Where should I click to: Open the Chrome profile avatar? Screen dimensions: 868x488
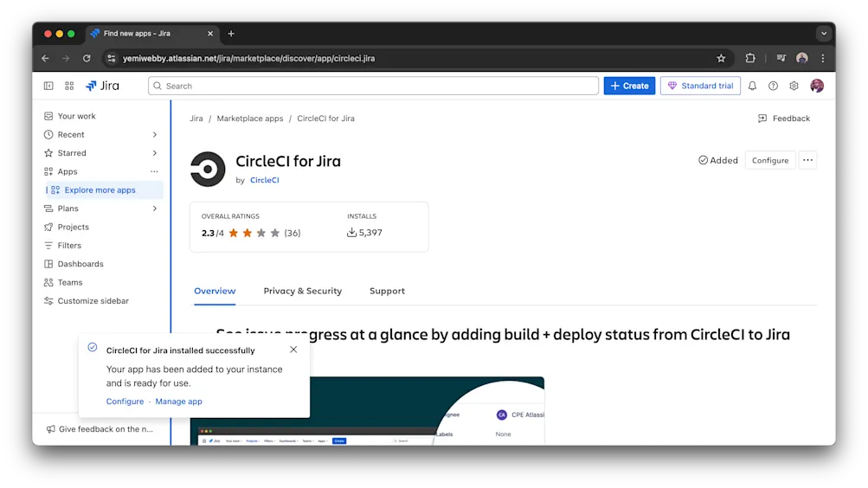click(801, 58)
